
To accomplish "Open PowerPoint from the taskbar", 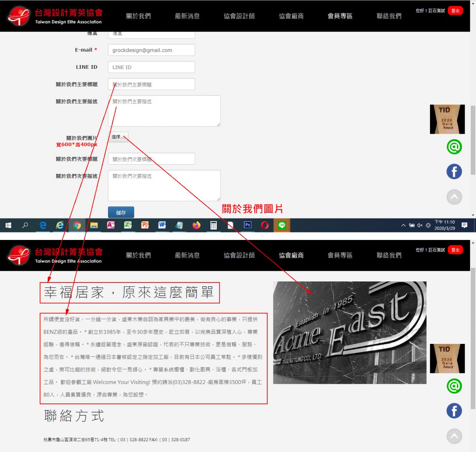I will [x=145, y=225].
